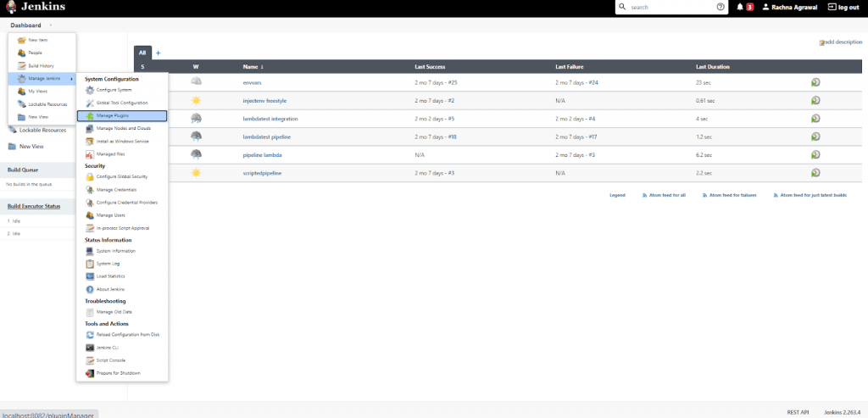Image resolution: width=868 pixels, height=418 pixels.
Task: Switch to the All view tab
Action: click(142, 53)
